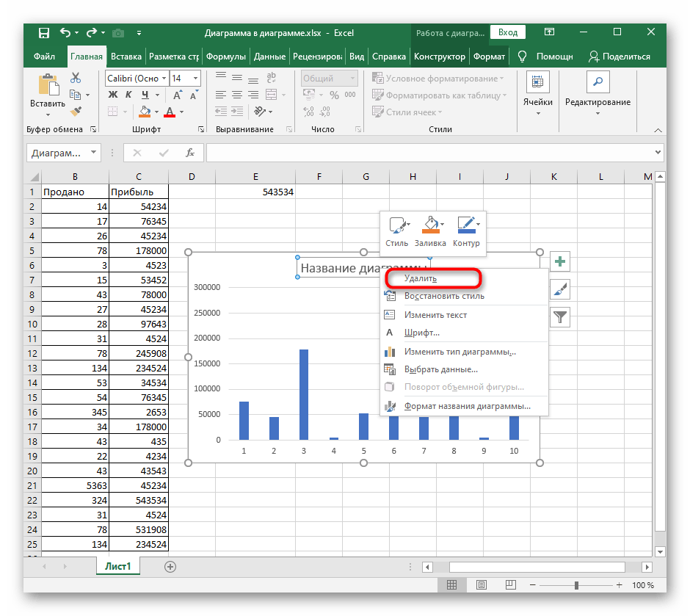Open the Name Box dropdown

click(93, 153)
